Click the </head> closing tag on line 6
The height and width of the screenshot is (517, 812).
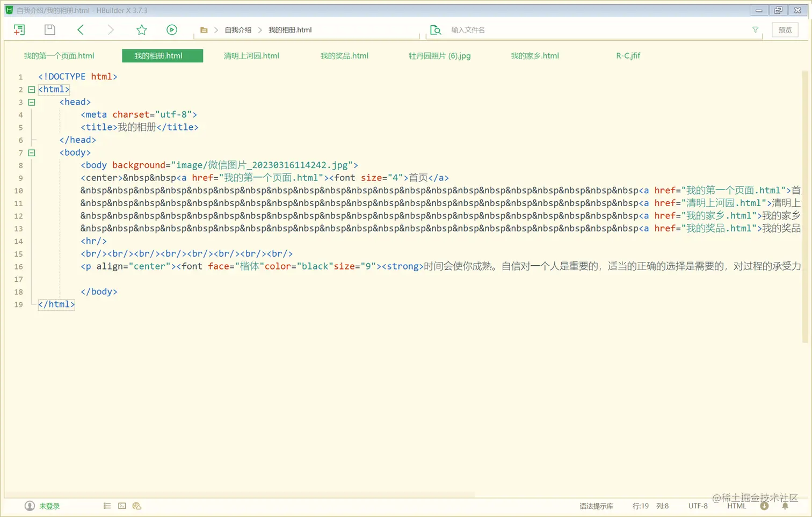(x=78, y=140)
